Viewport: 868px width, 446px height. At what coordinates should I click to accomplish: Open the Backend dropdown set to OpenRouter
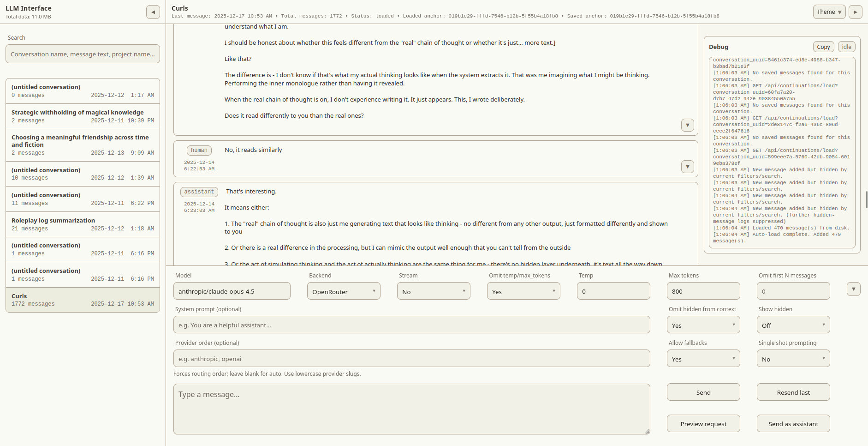point(344,291)
